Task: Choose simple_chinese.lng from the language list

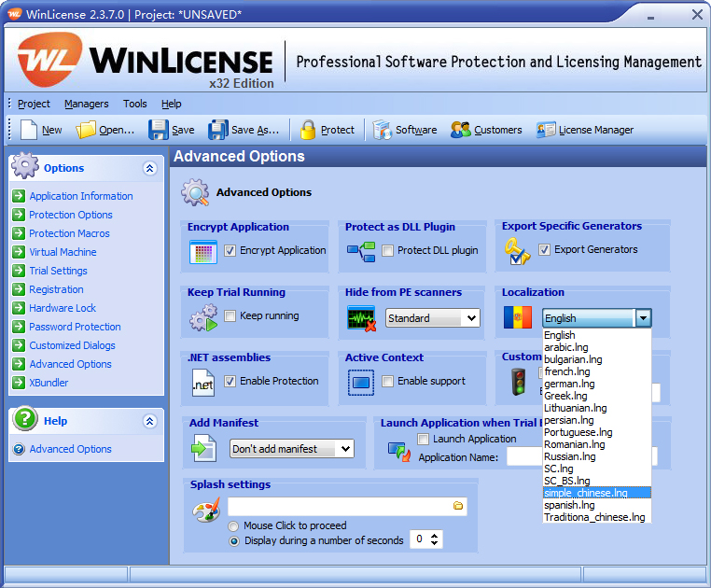Action: [x=586, y=493]
